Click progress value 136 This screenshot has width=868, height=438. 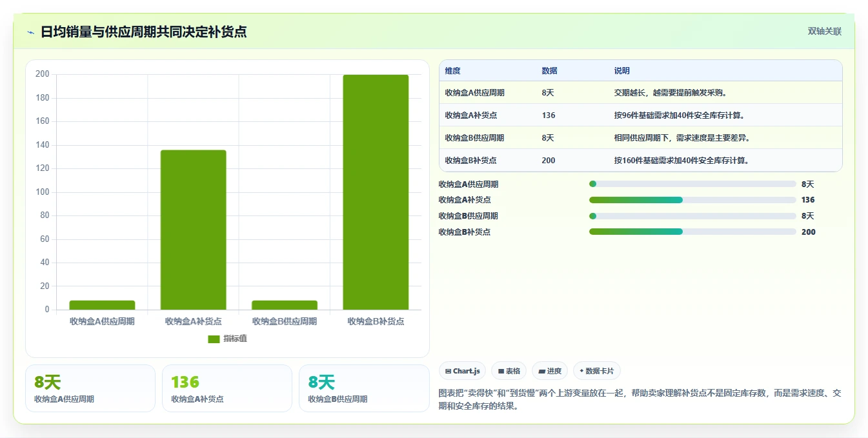point(808,200)
